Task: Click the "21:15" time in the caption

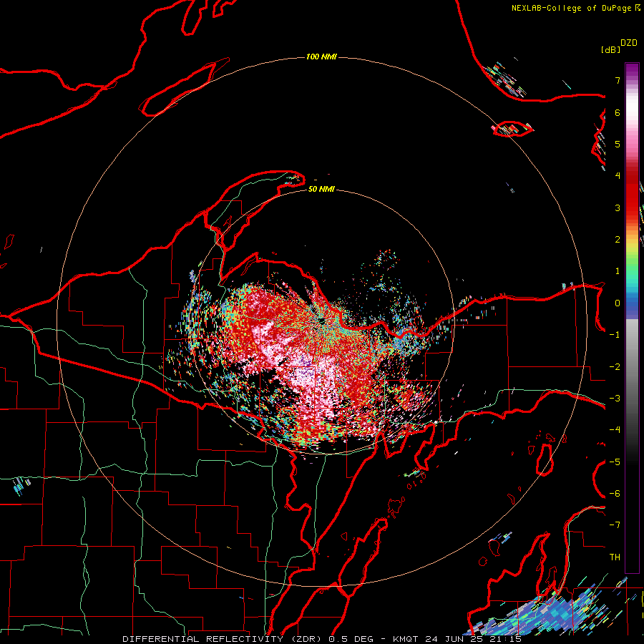Action: tap(506, 639)
